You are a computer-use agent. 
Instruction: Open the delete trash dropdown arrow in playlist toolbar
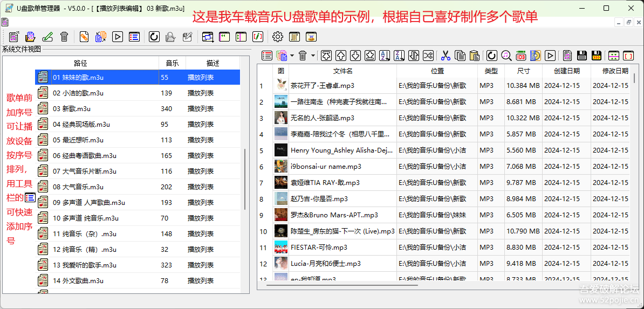[313, 55]
